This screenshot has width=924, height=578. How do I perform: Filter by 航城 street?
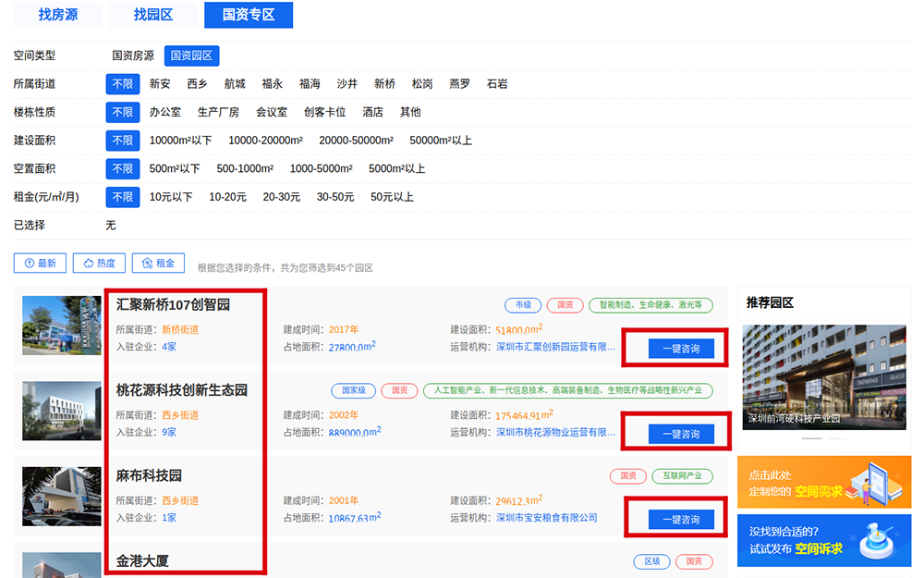(235, 84)
